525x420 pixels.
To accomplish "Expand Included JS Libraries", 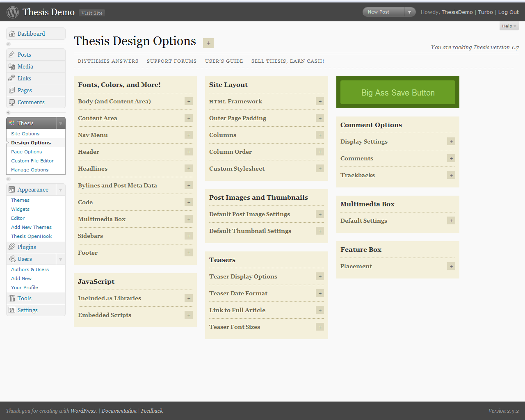I will click(189, 298).
